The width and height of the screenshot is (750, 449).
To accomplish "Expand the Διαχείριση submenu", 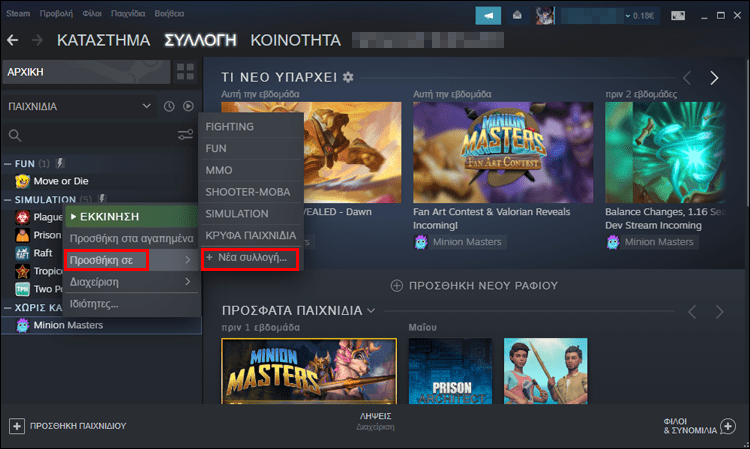I will pyautogui.click(x=131, y=282).
